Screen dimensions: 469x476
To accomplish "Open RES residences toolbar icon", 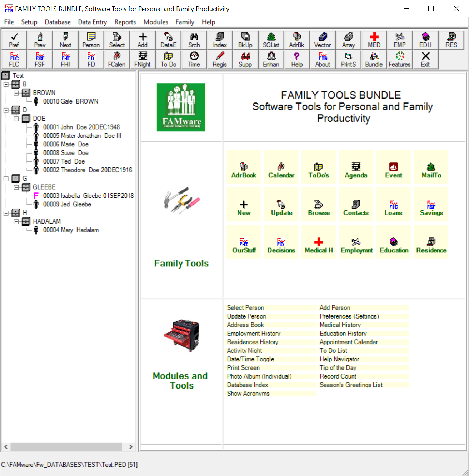I will tap(451, 40).
